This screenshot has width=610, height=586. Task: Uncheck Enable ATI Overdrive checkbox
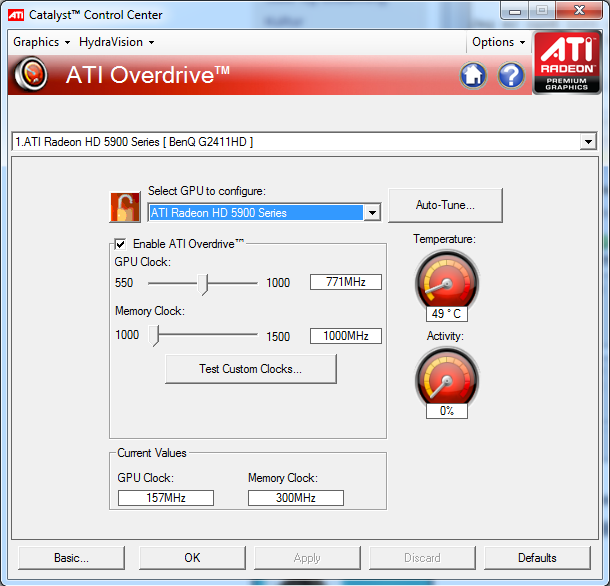[x=120, y=244]
